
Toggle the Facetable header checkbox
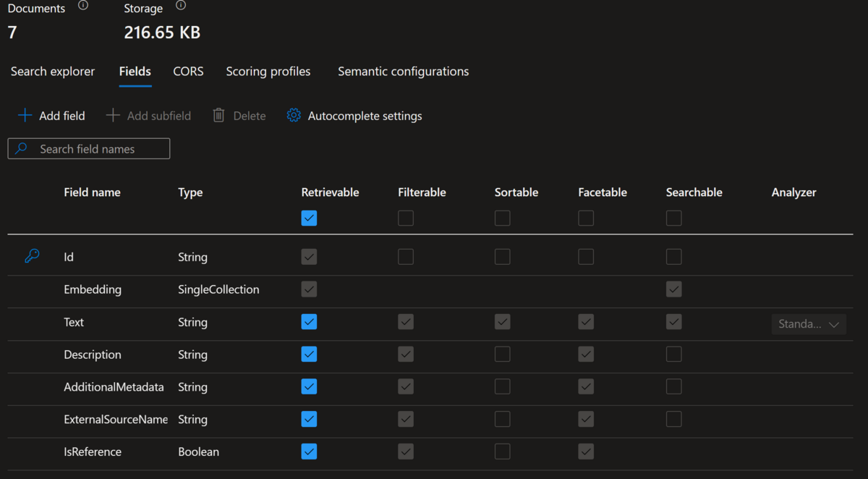pyautogui.click(x=586, y=218)
